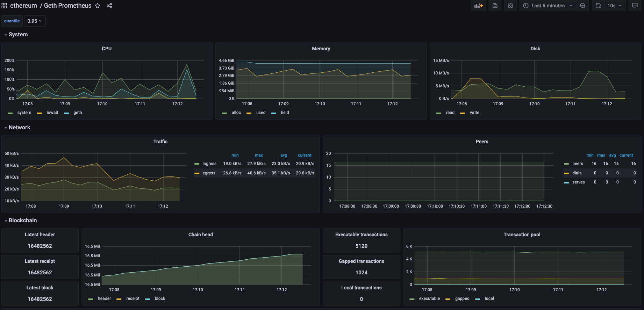Open the Traffic panel title menu
This screenshot has height=310, width=644.
pos(160,142)
